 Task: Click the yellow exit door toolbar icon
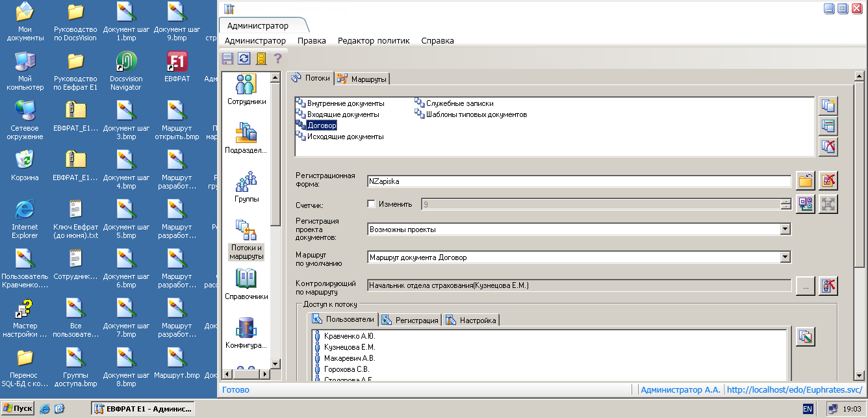tap(261, 59)
